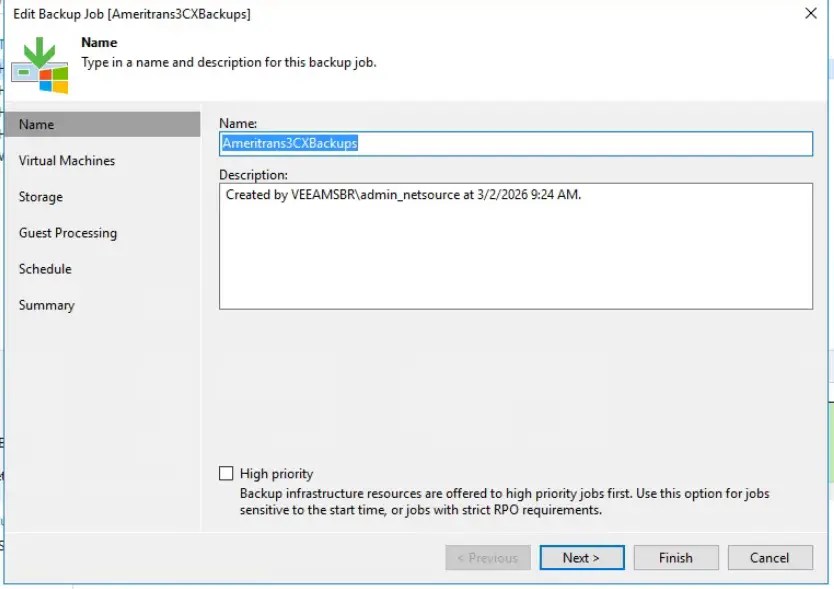Select the Name wizard step
The height and width of the screenshot is (589, 834).
103,125
